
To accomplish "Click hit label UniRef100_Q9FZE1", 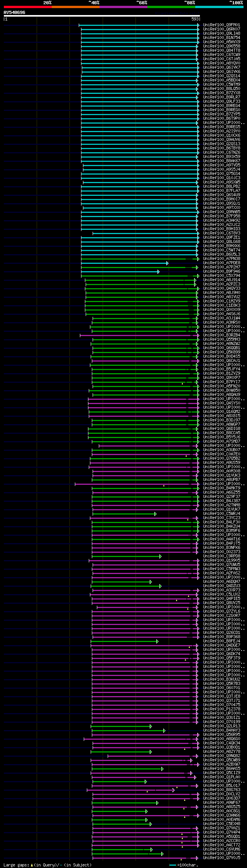I will tap(222, 238).
